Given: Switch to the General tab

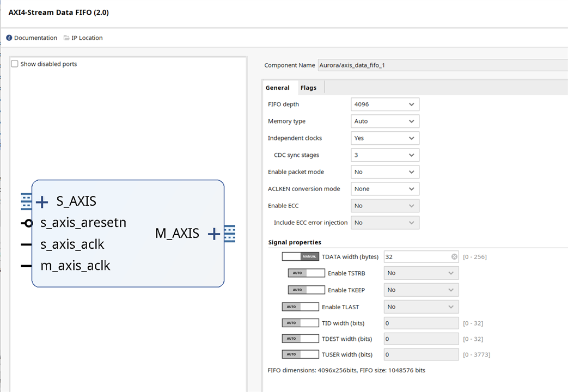Looking at the screenshot, I should click(x=278, y=88).
